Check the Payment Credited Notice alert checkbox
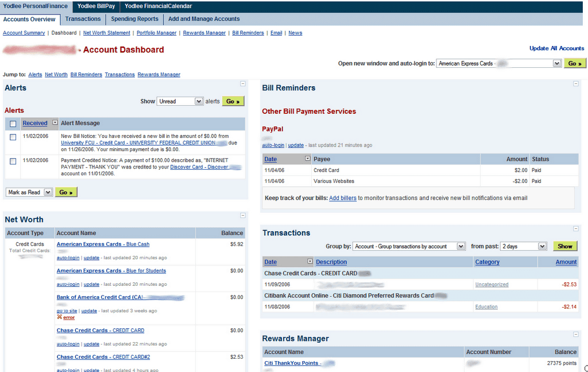The width and height of the screenshot is (588, 372). click(x=13, y=161)
